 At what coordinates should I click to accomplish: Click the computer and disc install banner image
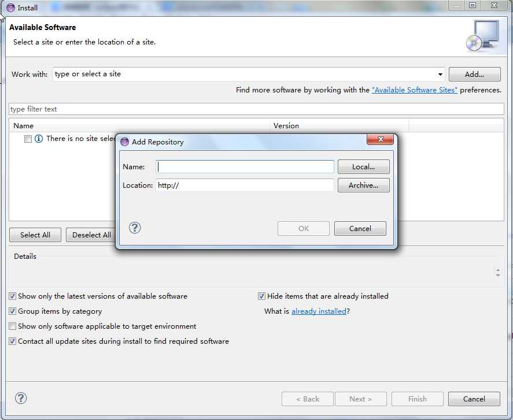(482, 36)
